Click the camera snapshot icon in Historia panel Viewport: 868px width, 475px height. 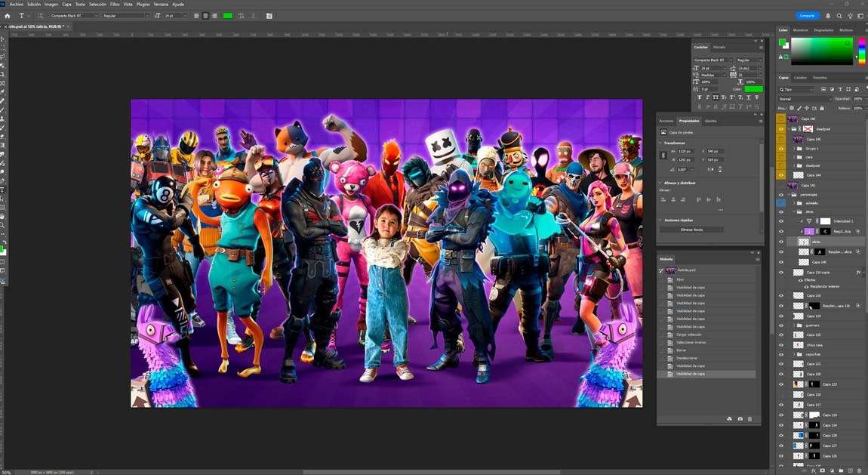(x=740, y=418)
